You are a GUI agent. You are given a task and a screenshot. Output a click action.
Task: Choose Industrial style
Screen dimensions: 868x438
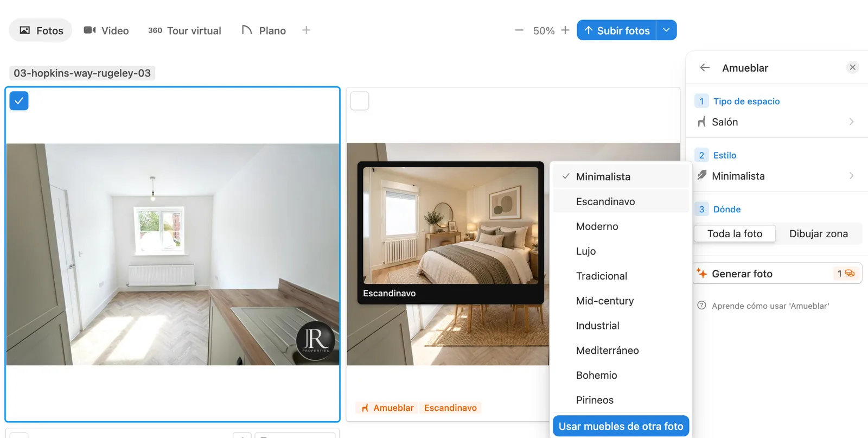[x=621, y=326]
